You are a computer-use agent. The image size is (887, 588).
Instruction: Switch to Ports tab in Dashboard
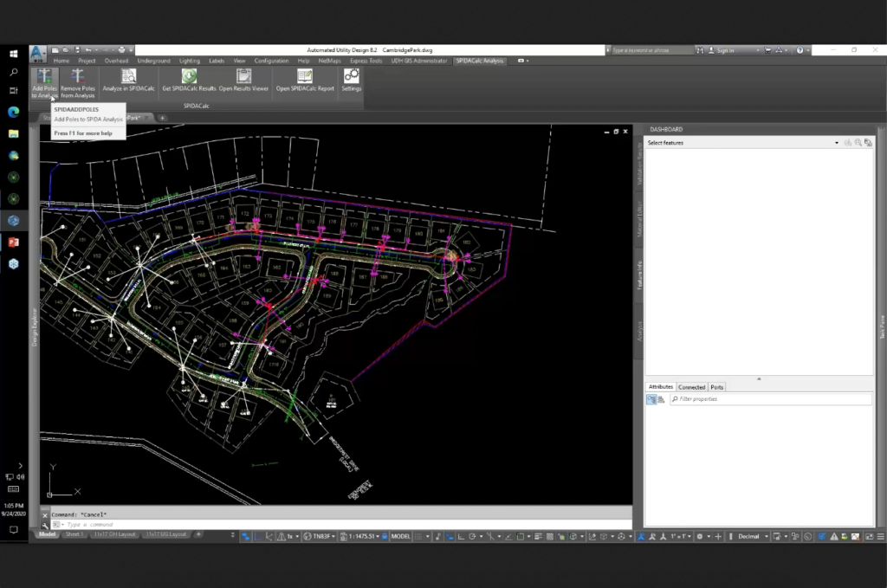[716, 387]
